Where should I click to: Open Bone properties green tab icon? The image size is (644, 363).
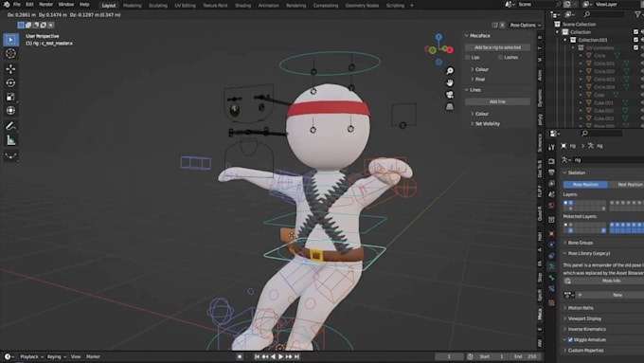[x=551, y=278]
